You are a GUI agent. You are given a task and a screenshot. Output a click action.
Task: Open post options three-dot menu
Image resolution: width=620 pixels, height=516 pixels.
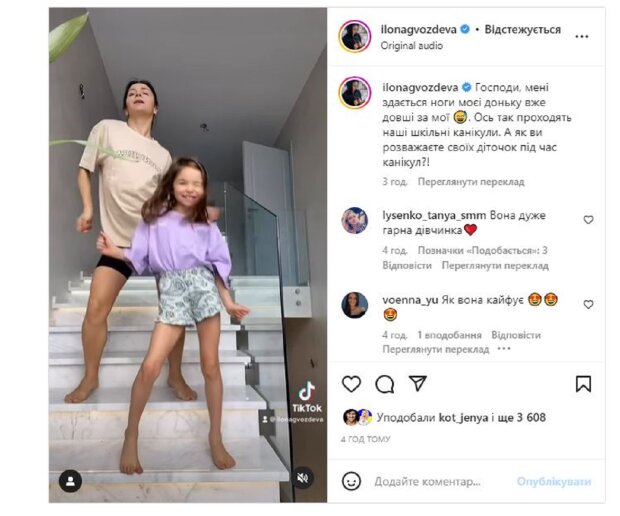click(582, 37)
